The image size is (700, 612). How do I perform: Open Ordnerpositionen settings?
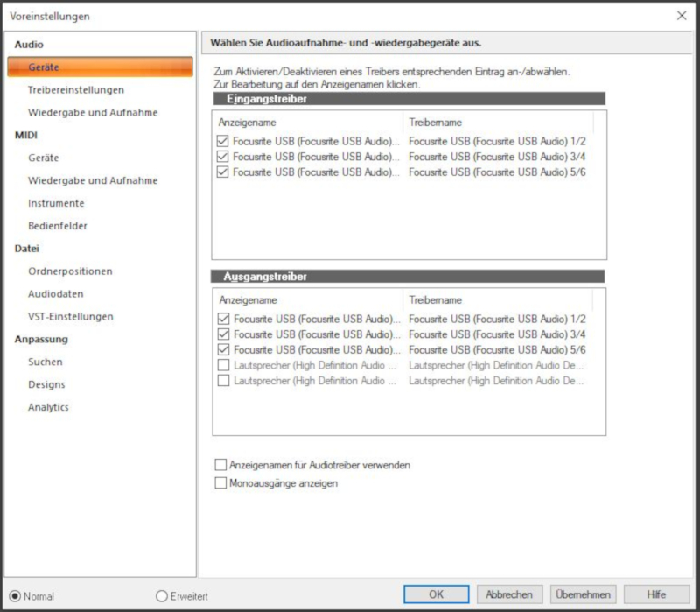(70, 271)
